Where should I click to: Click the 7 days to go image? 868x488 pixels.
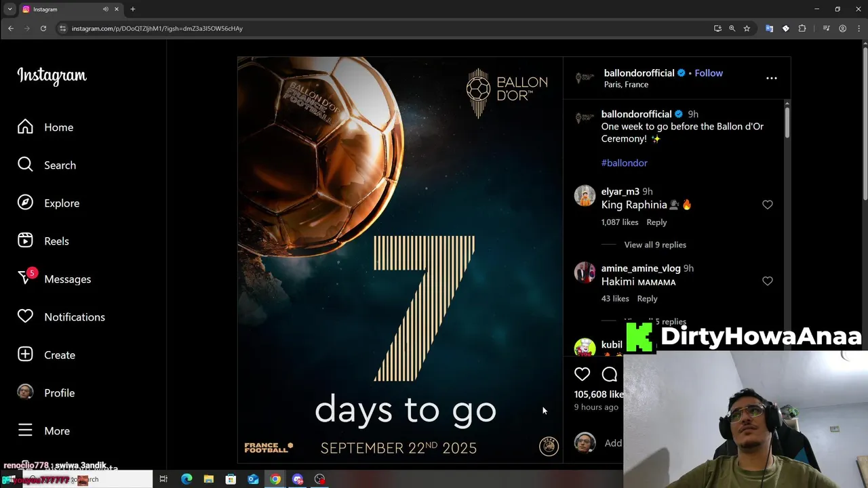(400, 260)
